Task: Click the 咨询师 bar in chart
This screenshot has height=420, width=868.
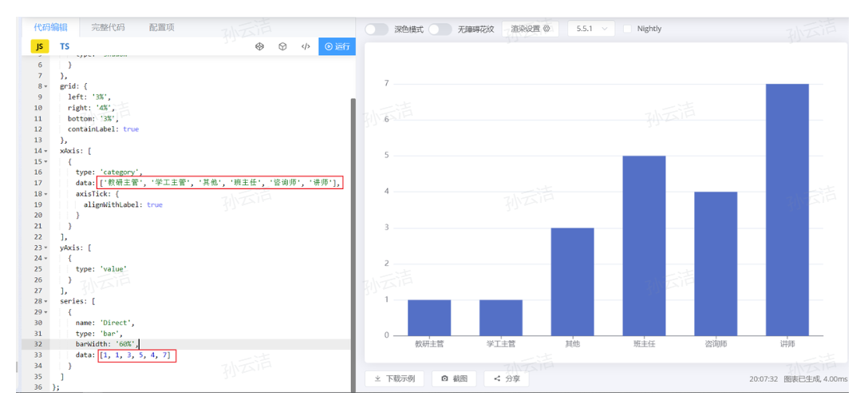Action: [x=716, y=263]
